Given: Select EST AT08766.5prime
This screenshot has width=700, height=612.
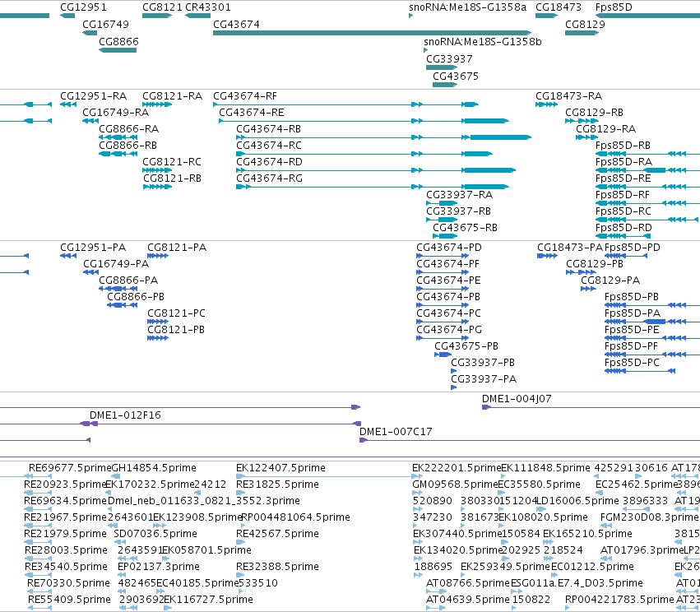Looking at the screenshot, I should (468, 583).
